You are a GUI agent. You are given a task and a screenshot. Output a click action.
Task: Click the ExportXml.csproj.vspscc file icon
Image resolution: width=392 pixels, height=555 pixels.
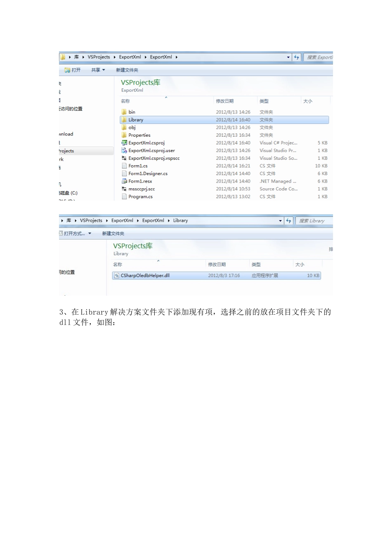(x=124, y=158)
